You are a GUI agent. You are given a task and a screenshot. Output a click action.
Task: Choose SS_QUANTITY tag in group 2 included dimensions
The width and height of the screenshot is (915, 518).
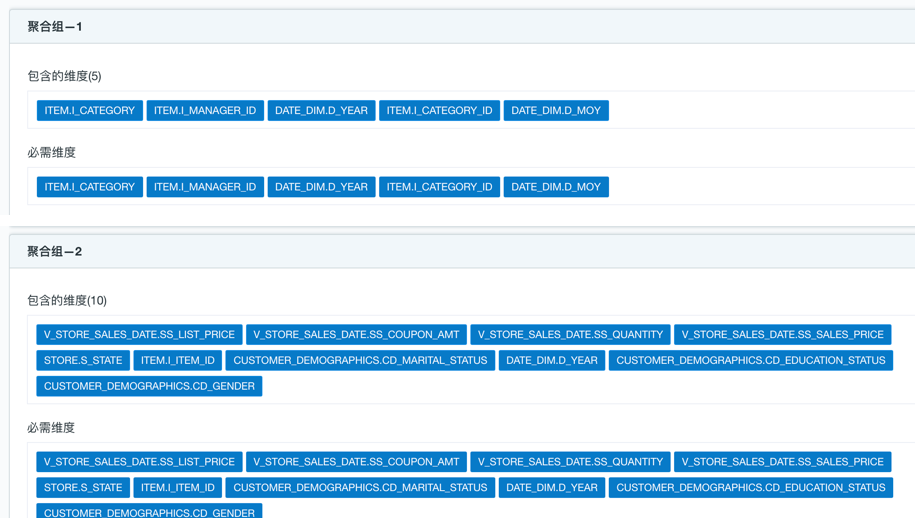(x=571, y=334)
